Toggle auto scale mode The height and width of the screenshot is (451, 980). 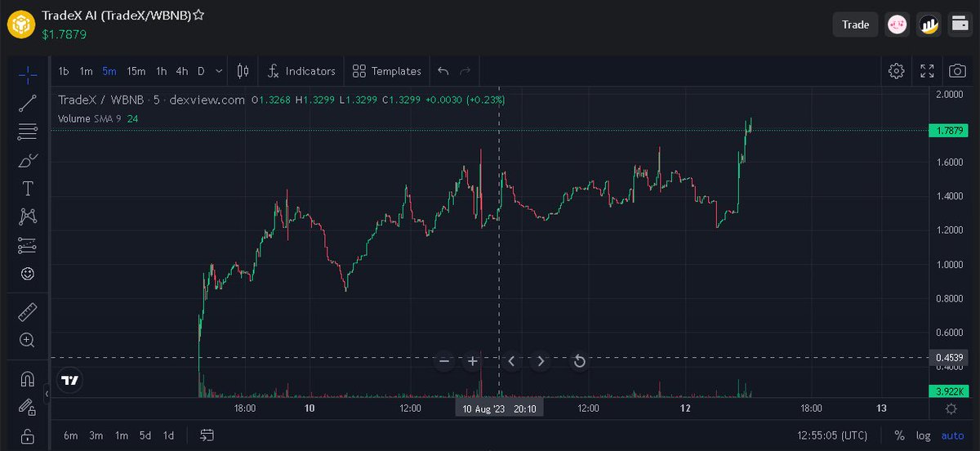click(x=952, y=435)
